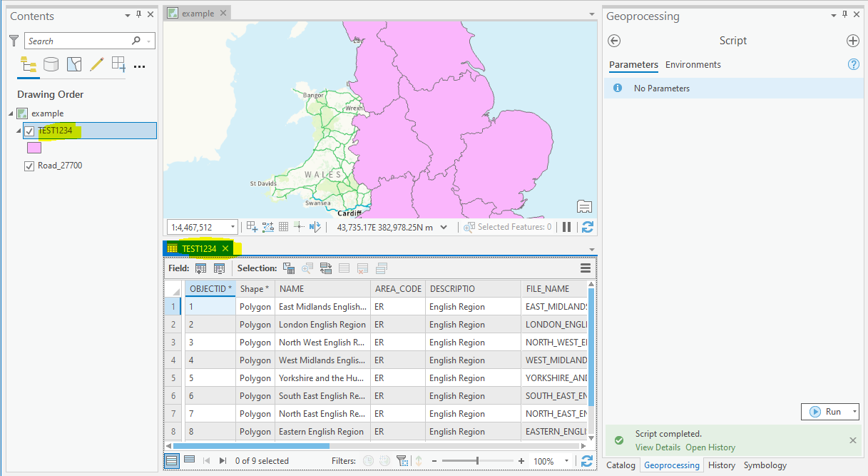The image size is (868, 476).
Task: Click List By Data Source icon
Action: 51,65
